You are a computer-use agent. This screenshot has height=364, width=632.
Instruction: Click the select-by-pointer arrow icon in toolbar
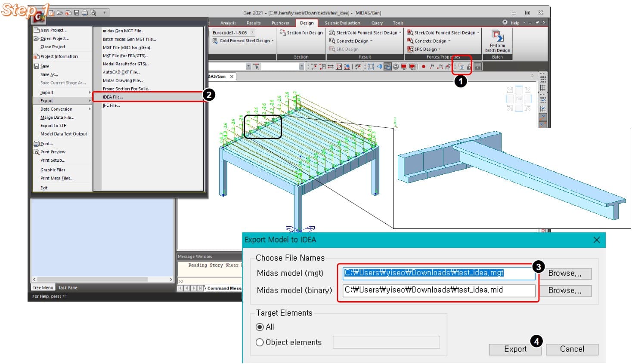point(257,66)
